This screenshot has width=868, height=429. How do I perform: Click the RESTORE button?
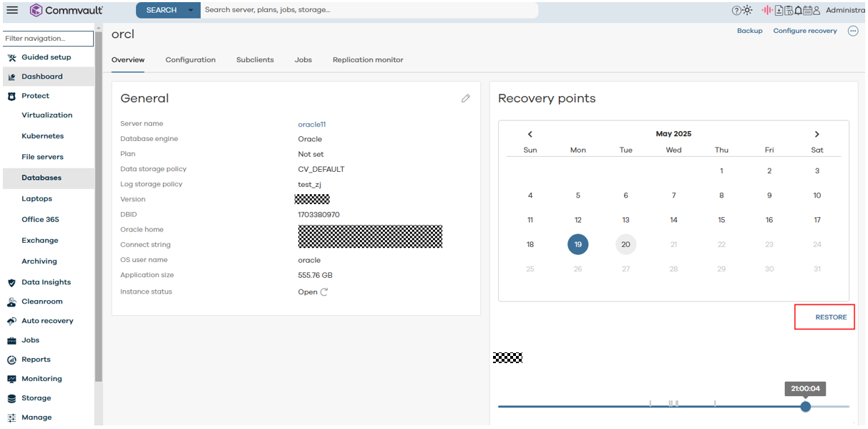coord(830,317)
